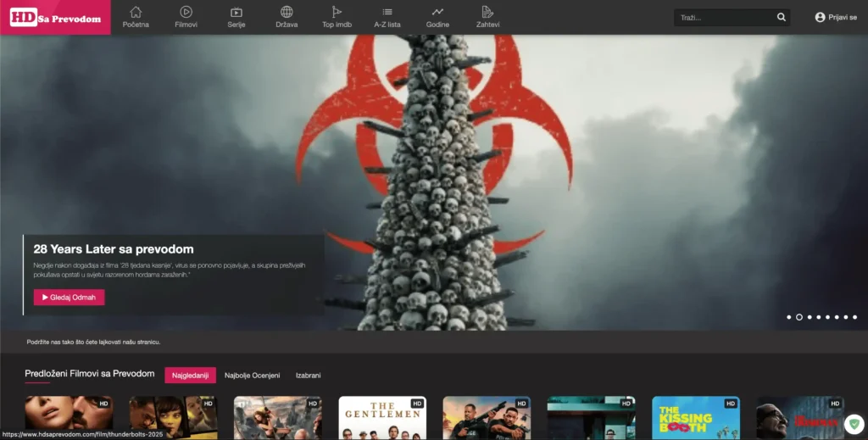Open the poster with three face panels
The width and height of the screenshot is (868, 440).
point(173,418)
